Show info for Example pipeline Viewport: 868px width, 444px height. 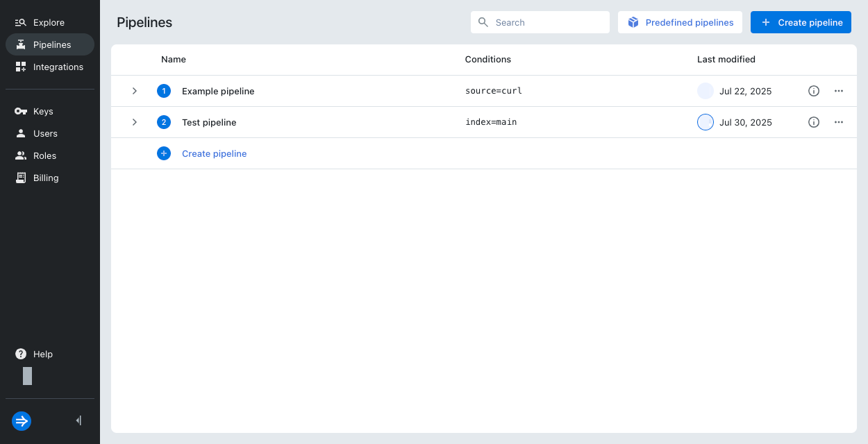[814, 91]
